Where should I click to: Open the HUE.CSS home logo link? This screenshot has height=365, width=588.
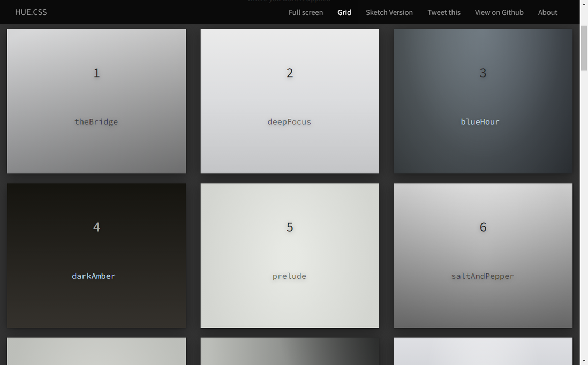pyautogui.click(x=31, y=12)
